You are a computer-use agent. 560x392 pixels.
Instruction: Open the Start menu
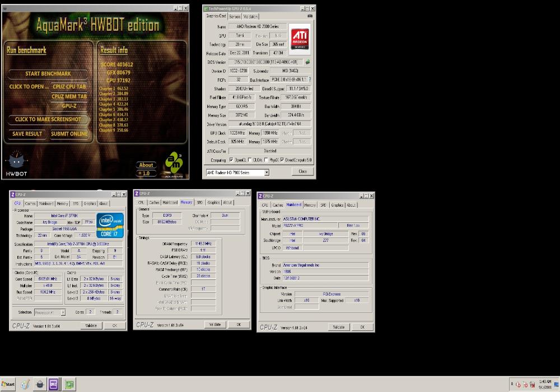click(x=8, y=384)
